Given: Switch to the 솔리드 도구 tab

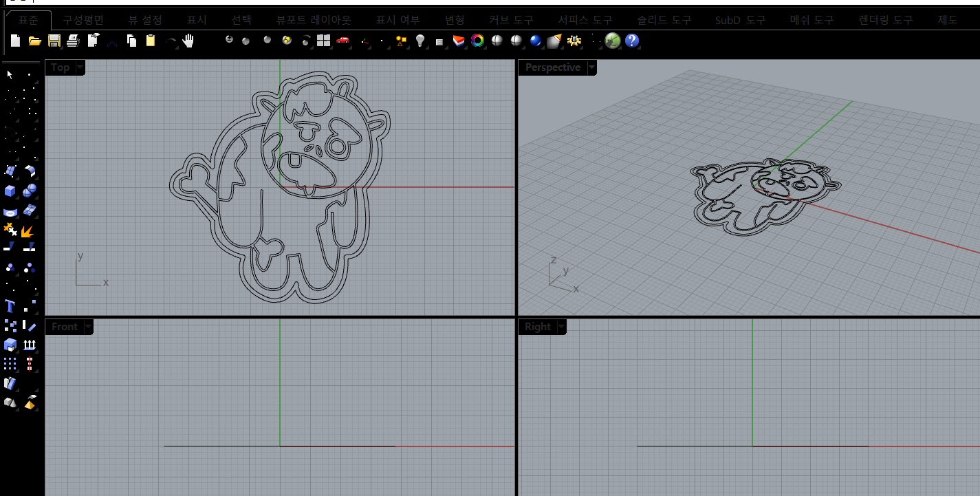Looking at the screenshot, I should [x=664, y=20].
